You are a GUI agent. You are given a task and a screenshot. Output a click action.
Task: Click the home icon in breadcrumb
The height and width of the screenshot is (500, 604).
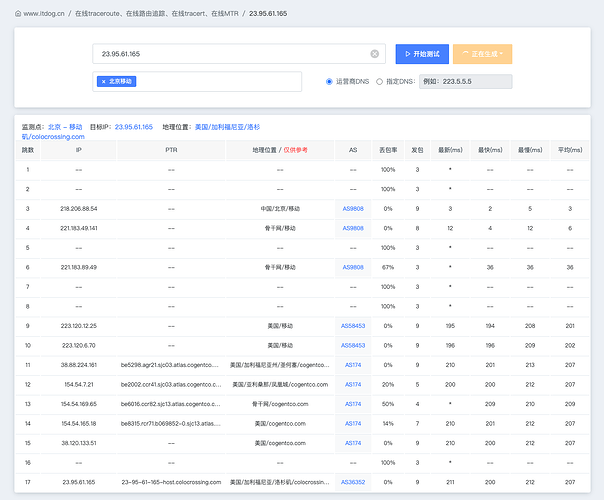tap(18, 13)
